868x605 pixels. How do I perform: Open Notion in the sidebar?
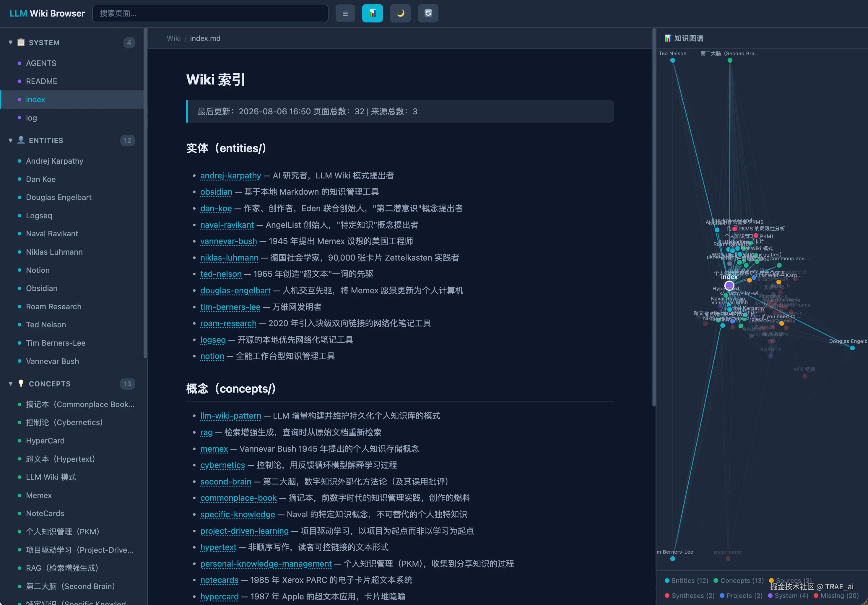[72, 270]
